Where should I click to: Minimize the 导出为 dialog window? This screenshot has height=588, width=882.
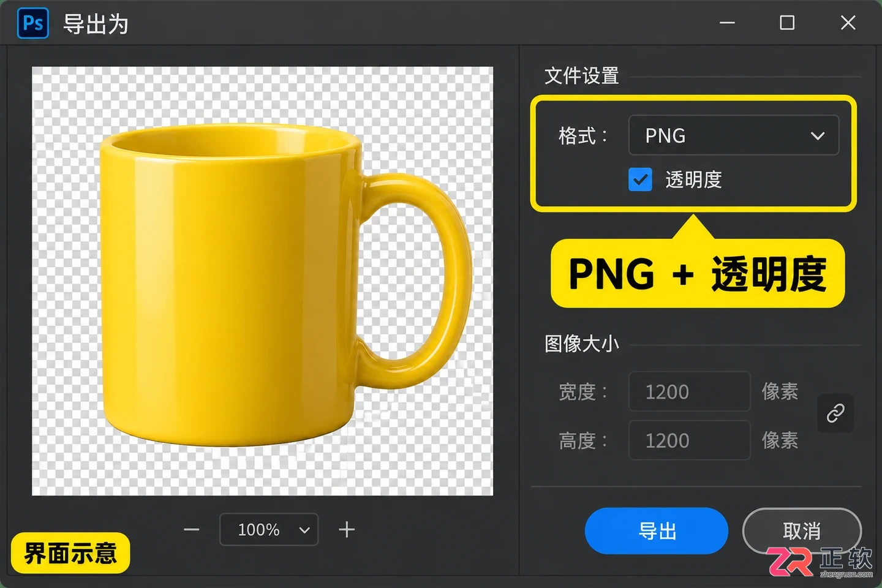pyautogui.click(x=727, y=23)
